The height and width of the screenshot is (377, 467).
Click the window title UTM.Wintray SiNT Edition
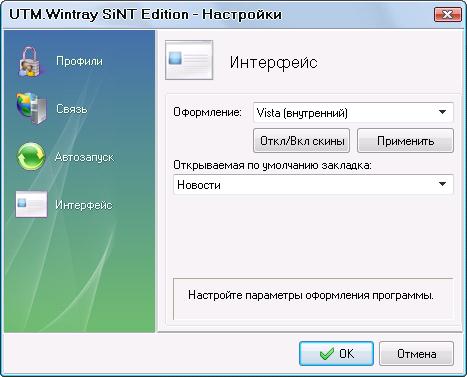(99, 15)
